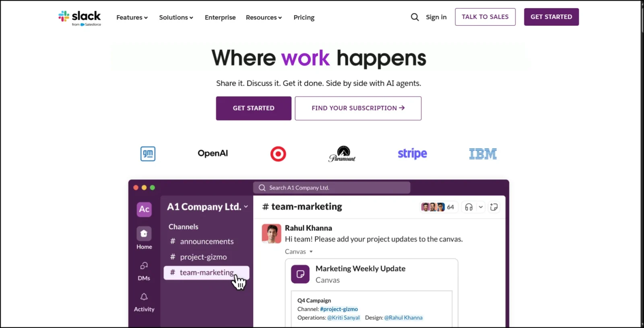Open the Resources menu
The width and height of the screenshot is (644, 328).
point(264,17)
